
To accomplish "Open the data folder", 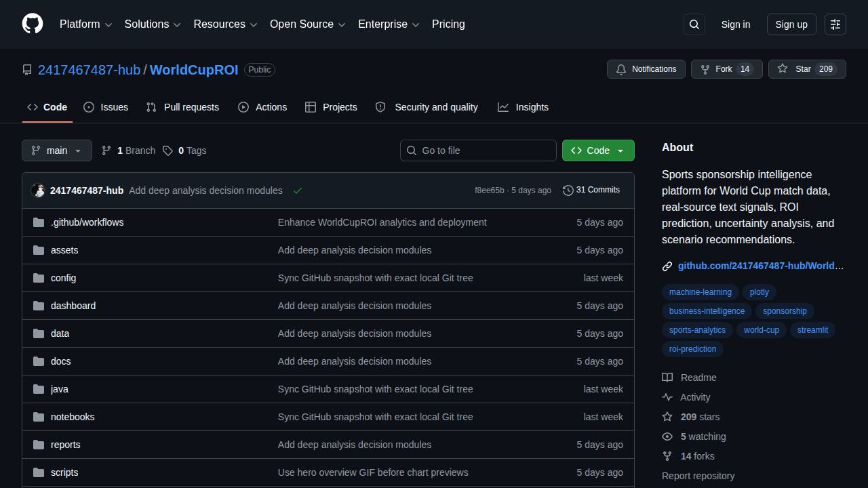I will pyautogui.click(x=60, y=333).
